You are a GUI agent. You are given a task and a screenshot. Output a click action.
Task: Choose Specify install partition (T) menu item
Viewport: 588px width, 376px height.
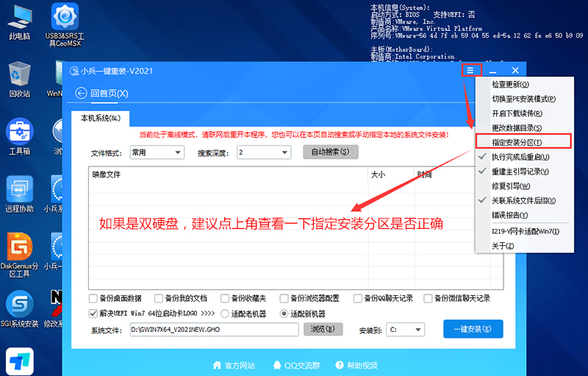523,142
